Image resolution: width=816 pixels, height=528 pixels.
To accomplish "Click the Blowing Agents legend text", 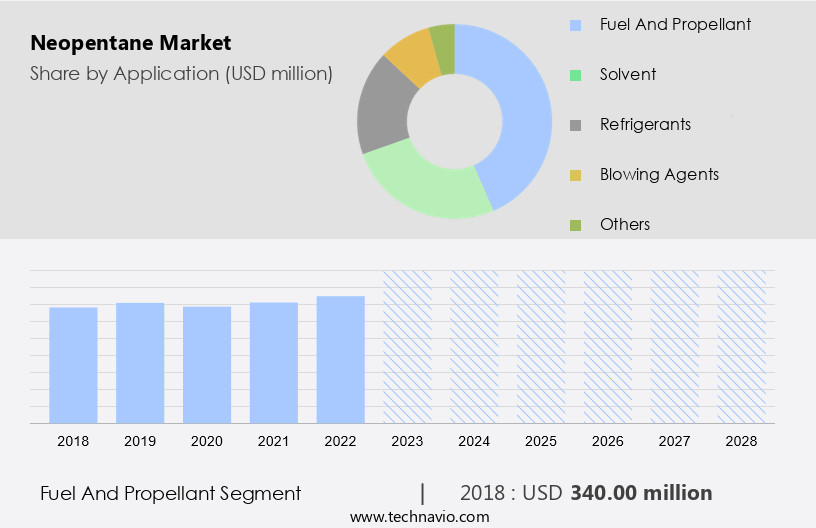I will (659, 174).
